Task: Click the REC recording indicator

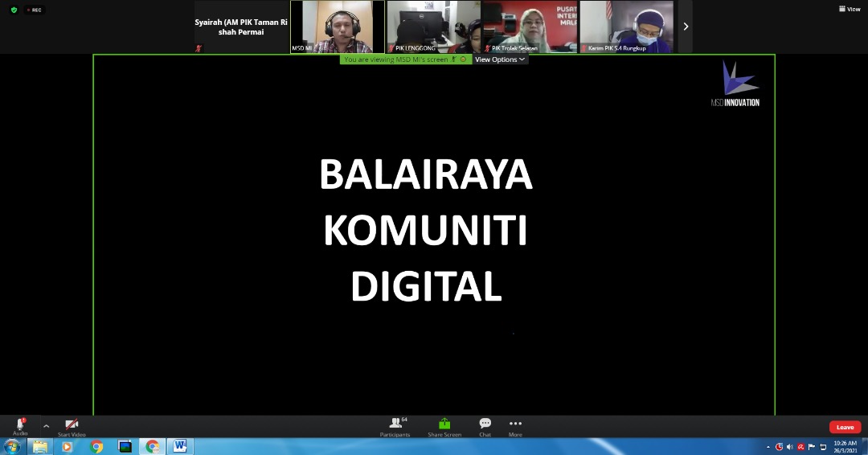Action: tap(34, 10)
